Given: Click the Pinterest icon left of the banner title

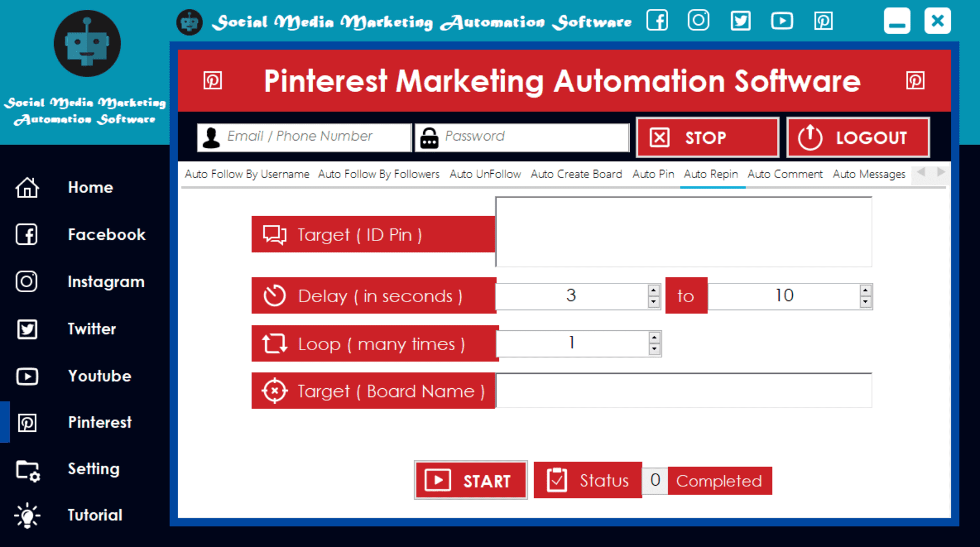Looking at the screenshot, I should point(212,81).
